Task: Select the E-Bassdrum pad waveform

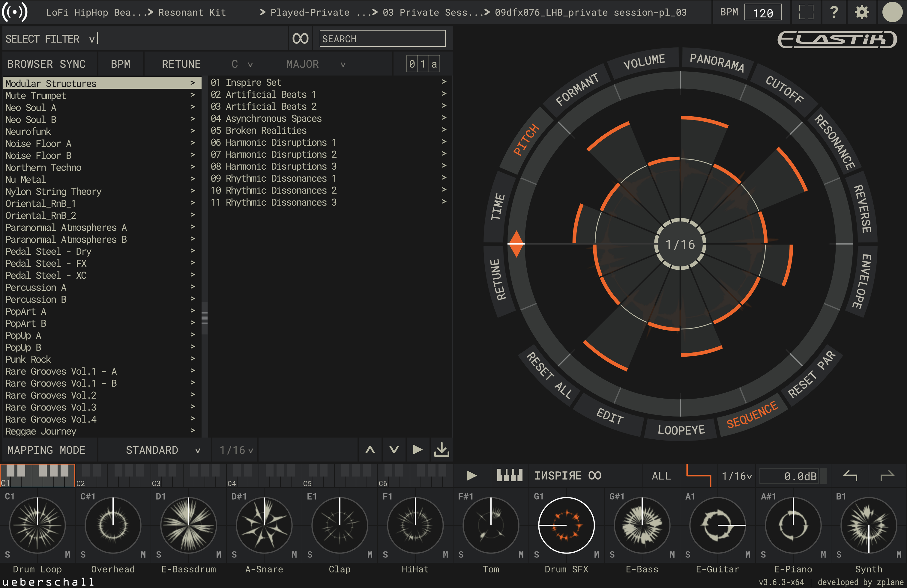Action: click(189, 525)
